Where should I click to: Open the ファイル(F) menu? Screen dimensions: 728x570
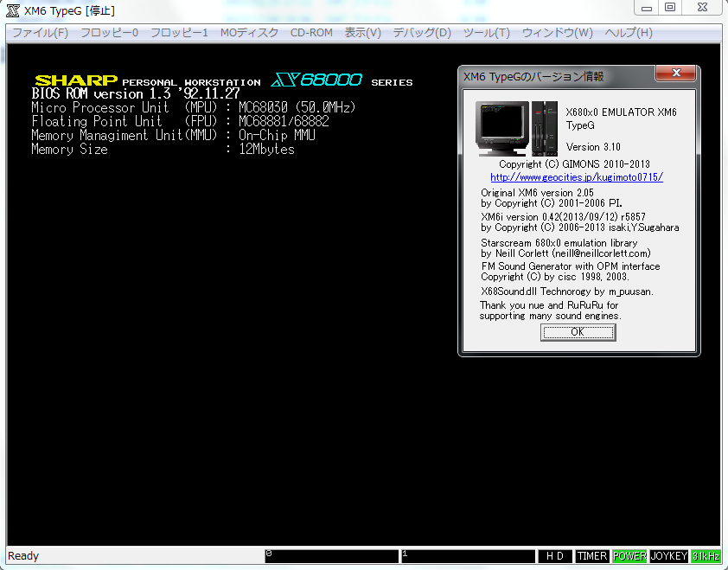click(40, 33)
